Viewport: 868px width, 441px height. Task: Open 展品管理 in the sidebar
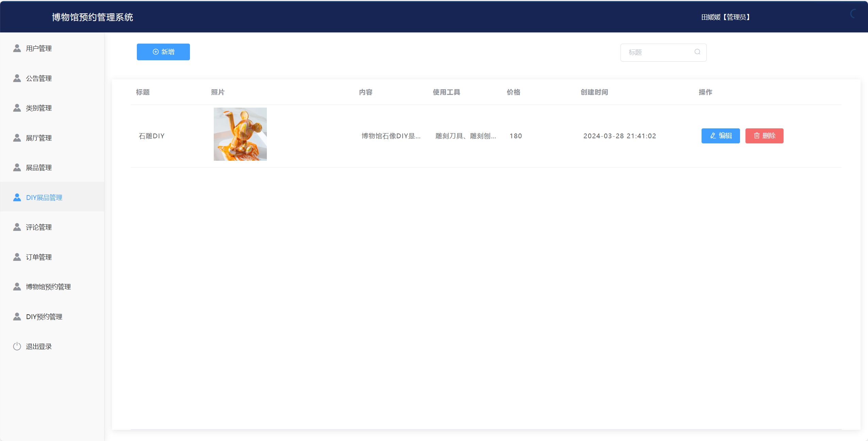39,168
